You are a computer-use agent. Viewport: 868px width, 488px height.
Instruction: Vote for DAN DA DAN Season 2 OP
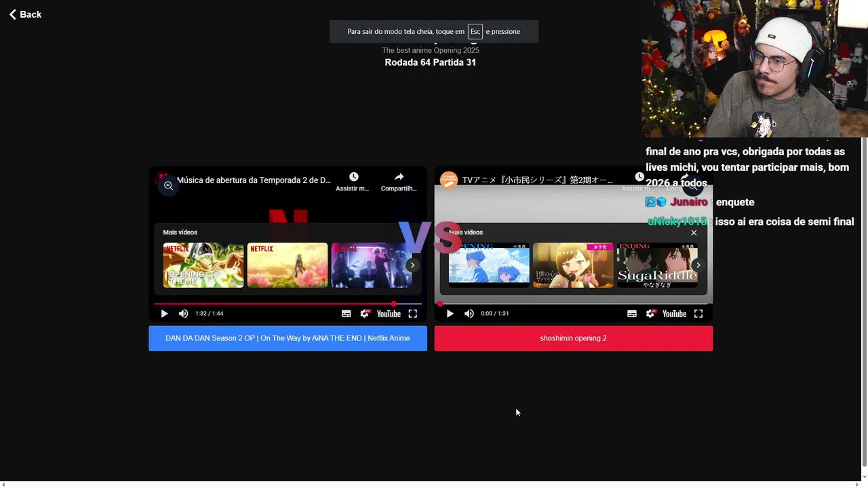tap(288, 338)
